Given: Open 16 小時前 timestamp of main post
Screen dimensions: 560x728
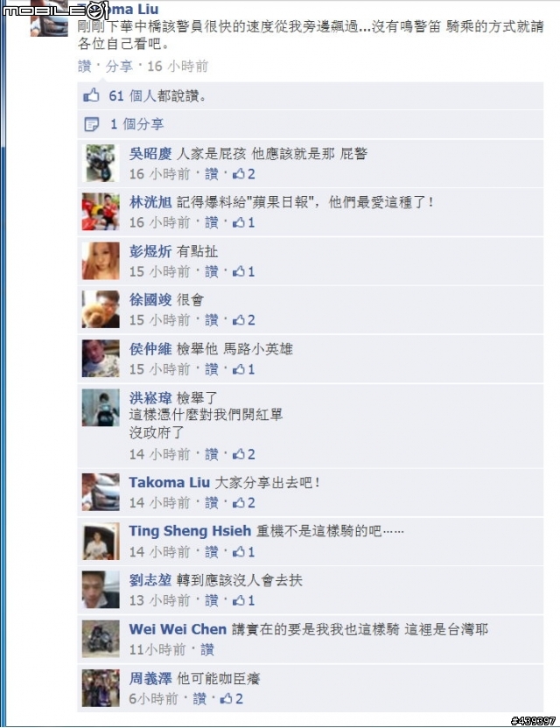Looking at the screenshot, I should click(178, 66).
